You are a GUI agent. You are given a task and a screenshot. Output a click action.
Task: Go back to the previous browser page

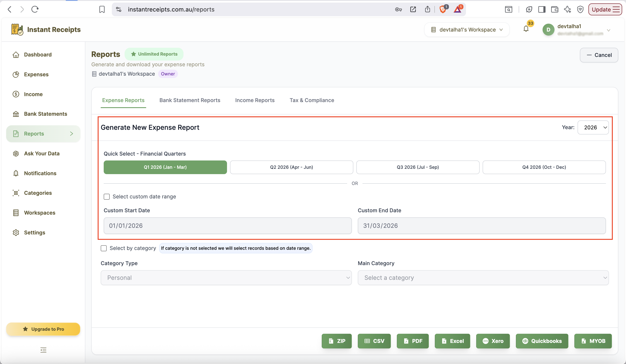tap(9, 9)
